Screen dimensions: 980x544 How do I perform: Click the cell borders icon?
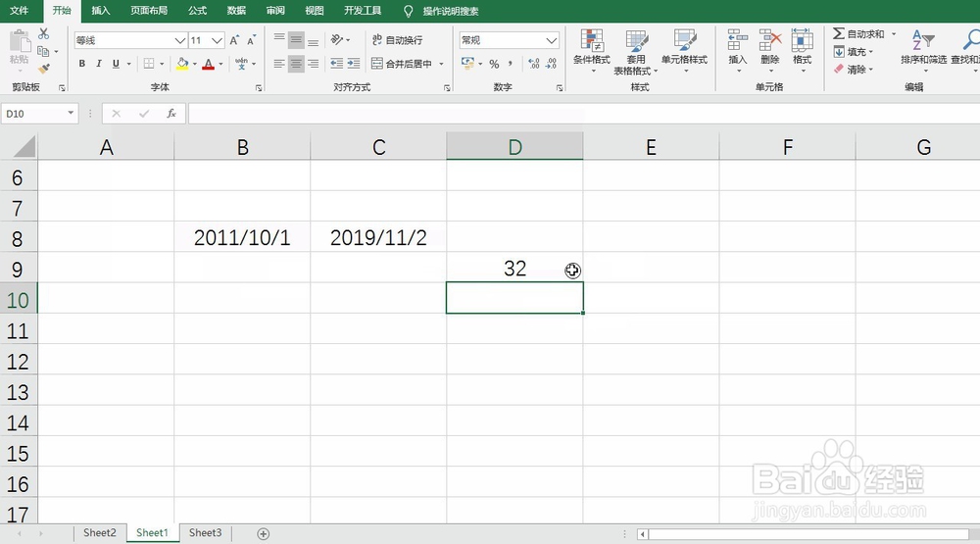click(x=149, y=64)
